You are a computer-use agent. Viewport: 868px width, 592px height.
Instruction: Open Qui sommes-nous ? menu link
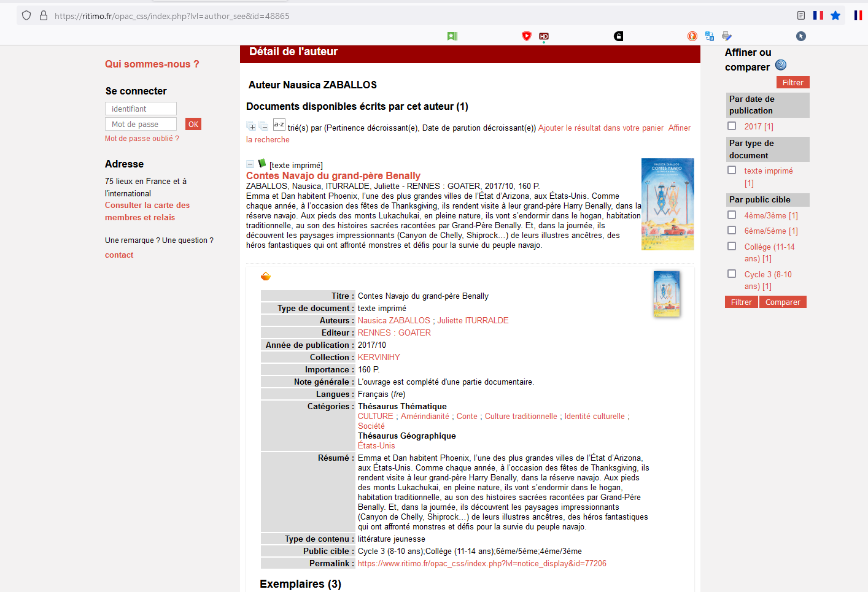[152, 64]
